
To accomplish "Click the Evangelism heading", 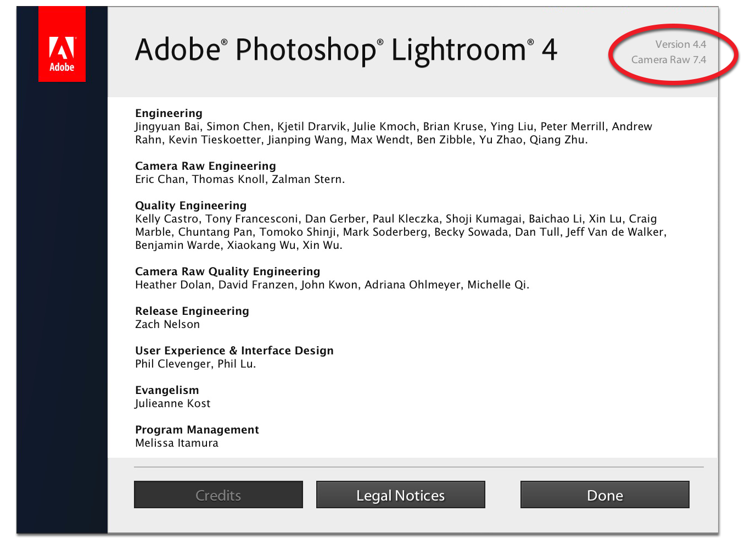I will pos(167,390).
